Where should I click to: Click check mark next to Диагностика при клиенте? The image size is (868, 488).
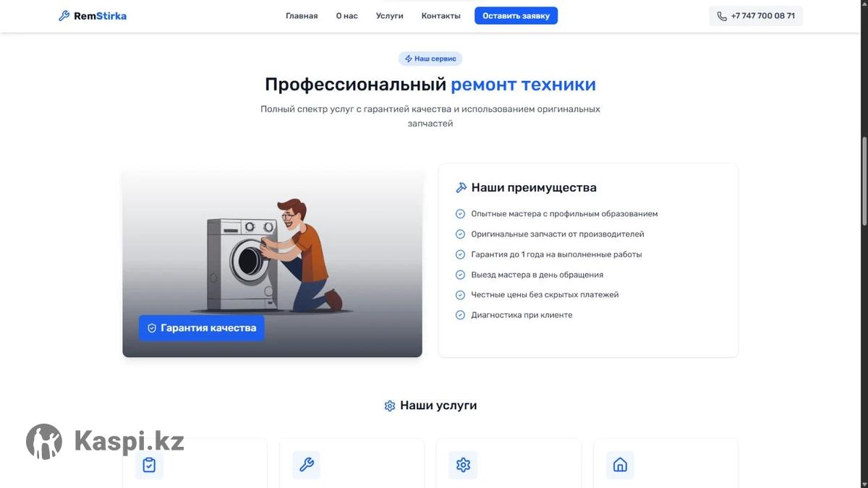(x=460, y=315)
